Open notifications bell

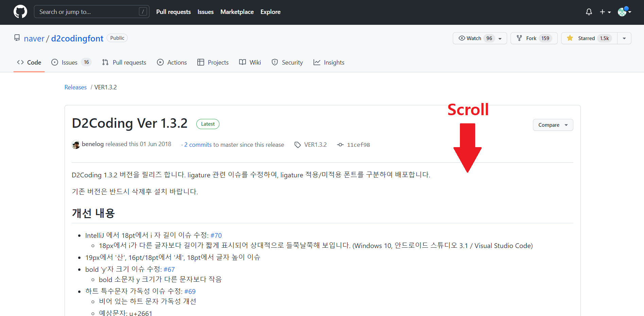point(589,12)
